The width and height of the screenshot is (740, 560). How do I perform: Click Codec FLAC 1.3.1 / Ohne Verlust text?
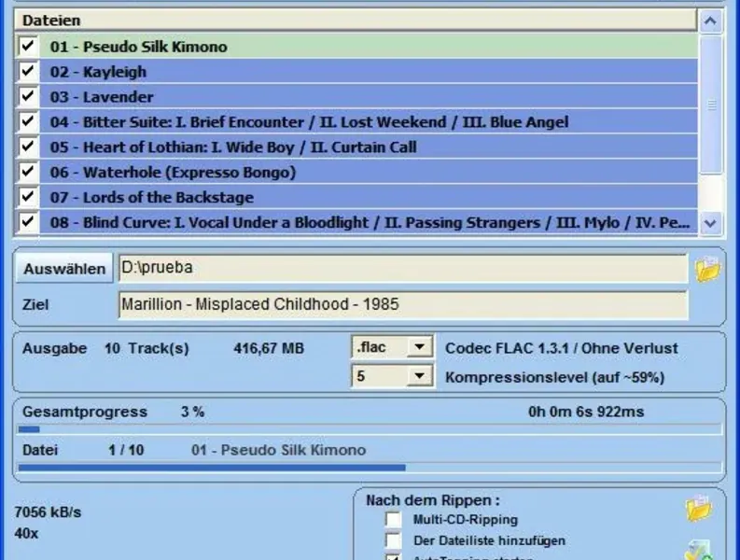pos(561,348)
